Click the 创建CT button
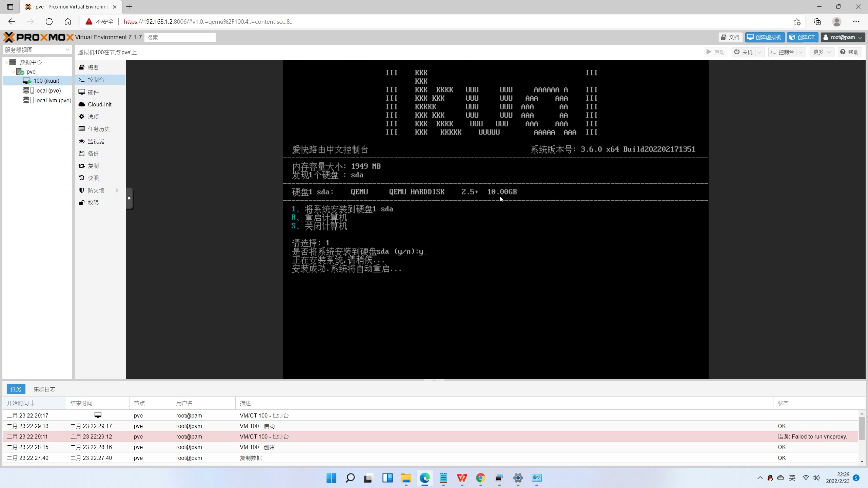This screenshot has width=868, height=488. click(802, 37)
